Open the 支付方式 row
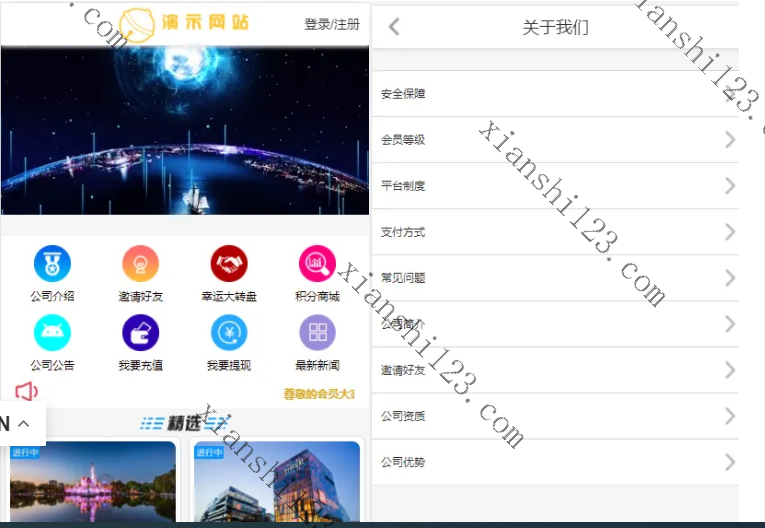The height and width of the screenshot is (528, 765). 555,232
